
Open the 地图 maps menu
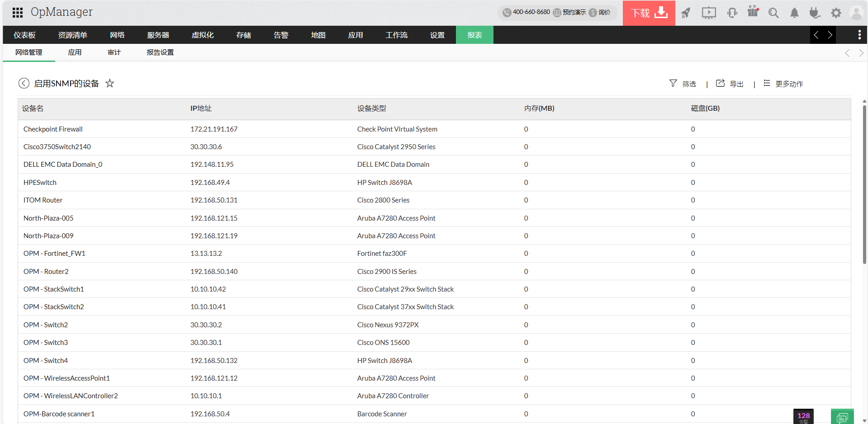click(x=318, y=35)
